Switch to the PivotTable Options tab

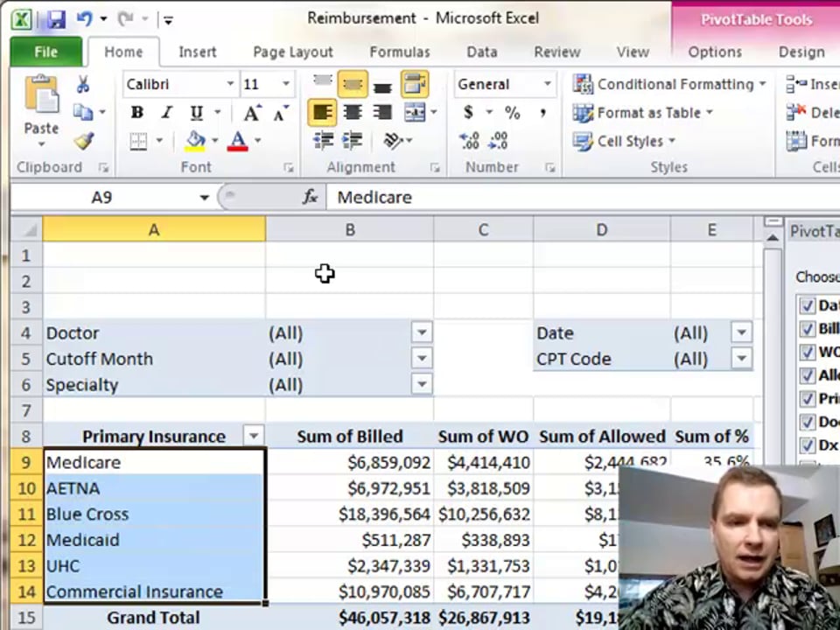715,52
